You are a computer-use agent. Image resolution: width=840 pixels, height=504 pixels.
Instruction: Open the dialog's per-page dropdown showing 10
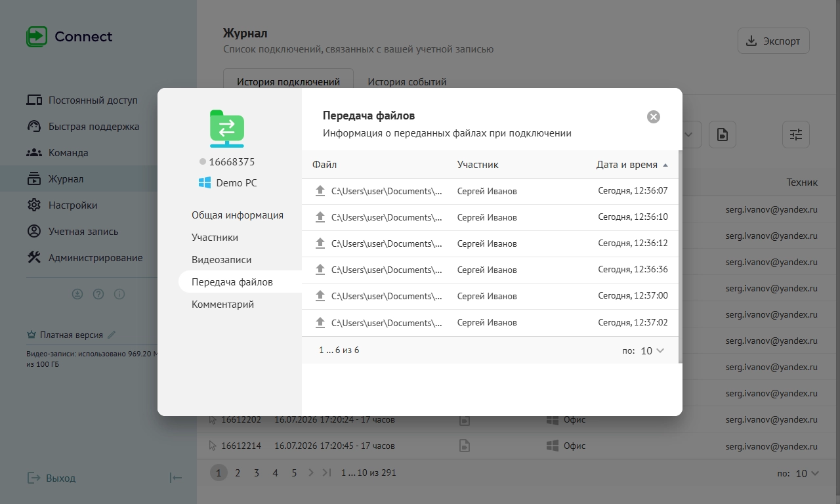[652, 350]
